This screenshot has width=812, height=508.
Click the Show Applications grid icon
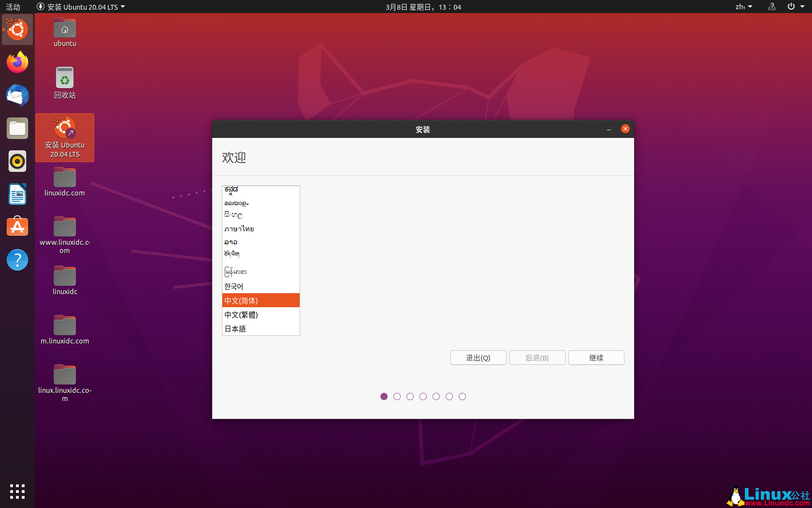(x=17, y=492)
